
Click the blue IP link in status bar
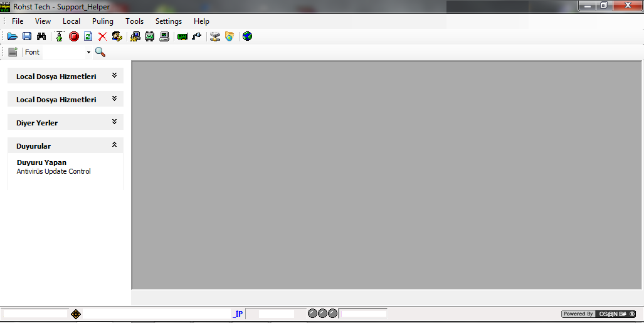pos(238,314)
